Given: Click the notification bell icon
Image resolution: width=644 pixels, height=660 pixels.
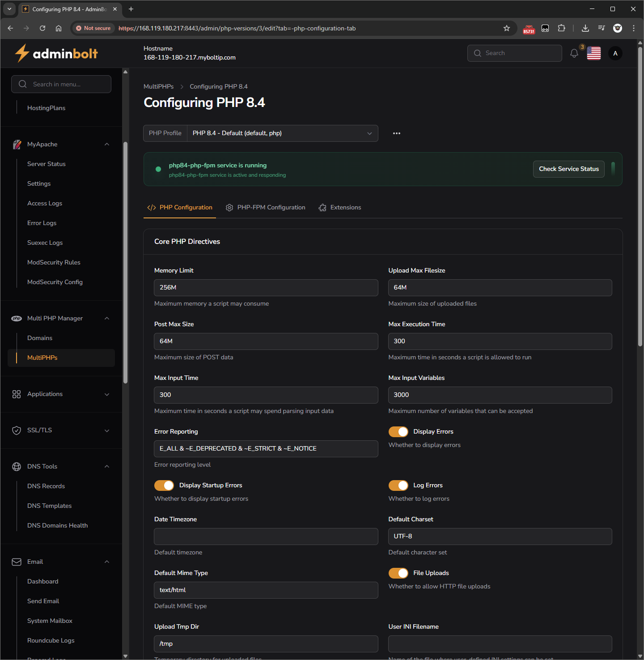Looking at the screenshot, I should [x=574, y=53].
